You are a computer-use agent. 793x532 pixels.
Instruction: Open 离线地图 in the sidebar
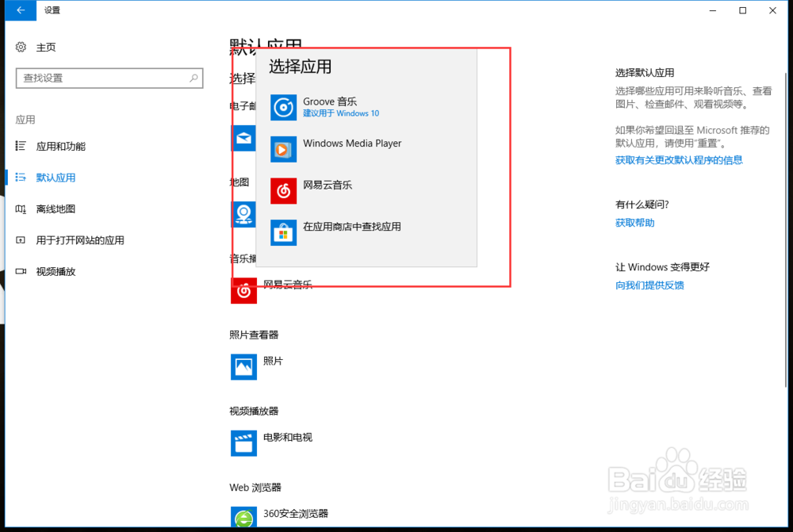click(56, 209)
